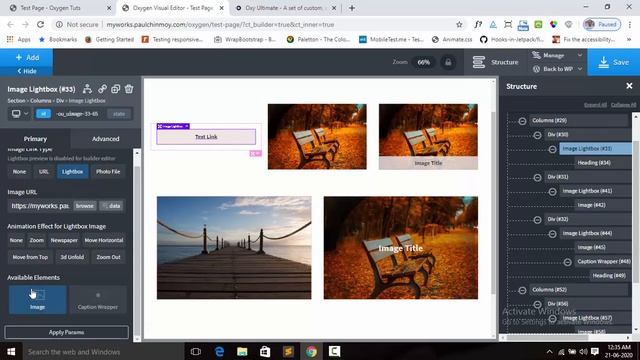This screenshot has width=640, height=360.
Task: Open Microsoft Edge from taskbar
Action: tap(219, 351)
